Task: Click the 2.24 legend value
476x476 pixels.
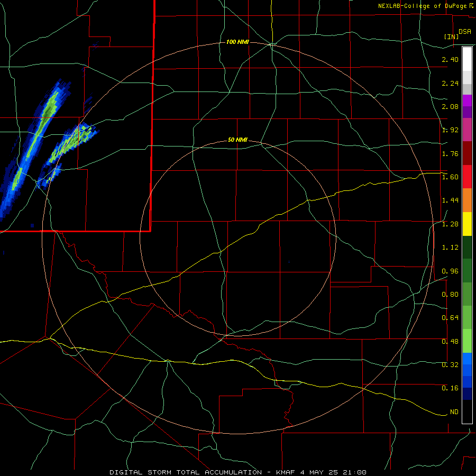Action: (x=450, y=83)
